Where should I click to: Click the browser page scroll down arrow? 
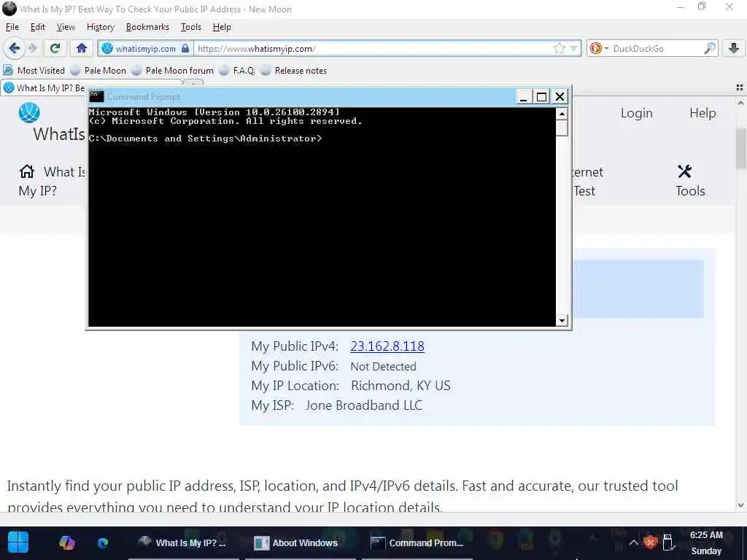740,505
